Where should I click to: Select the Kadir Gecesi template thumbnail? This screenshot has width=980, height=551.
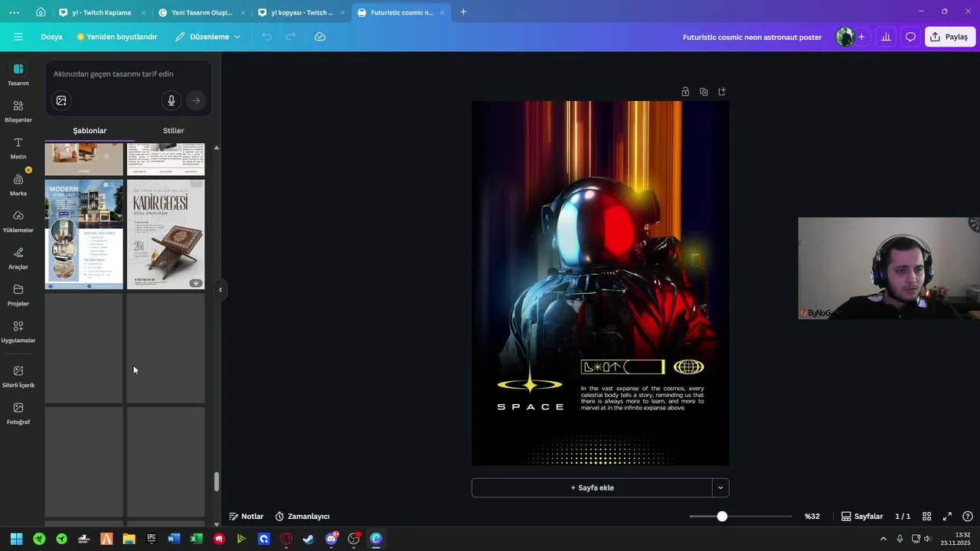tap(165, 234)
